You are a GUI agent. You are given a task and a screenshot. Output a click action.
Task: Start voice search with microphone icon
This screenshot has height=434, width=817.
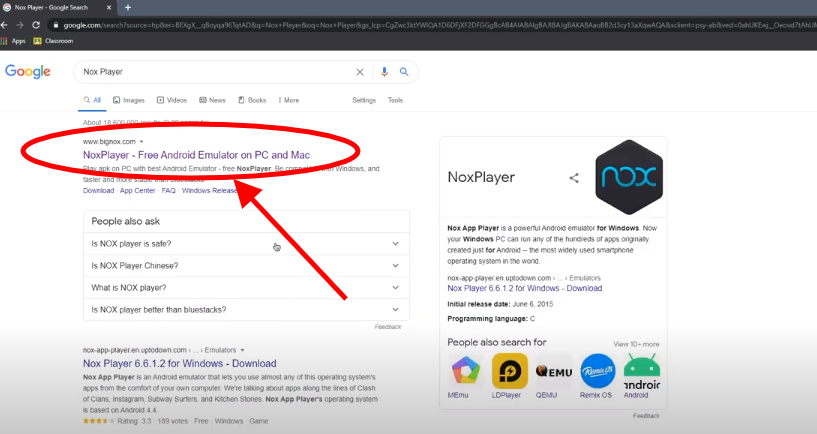click(x=384, y=72)
